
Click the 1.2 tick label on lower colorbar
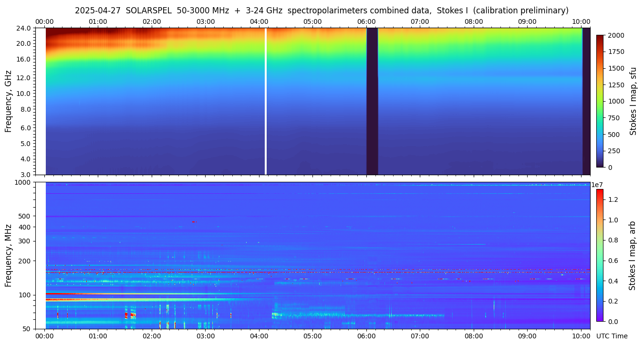pyautogui.click(x=613, y=199)
